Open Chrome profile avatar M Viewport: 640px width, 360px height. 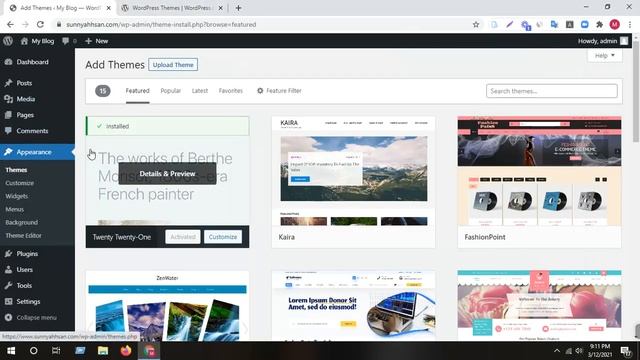pos(615,24)
